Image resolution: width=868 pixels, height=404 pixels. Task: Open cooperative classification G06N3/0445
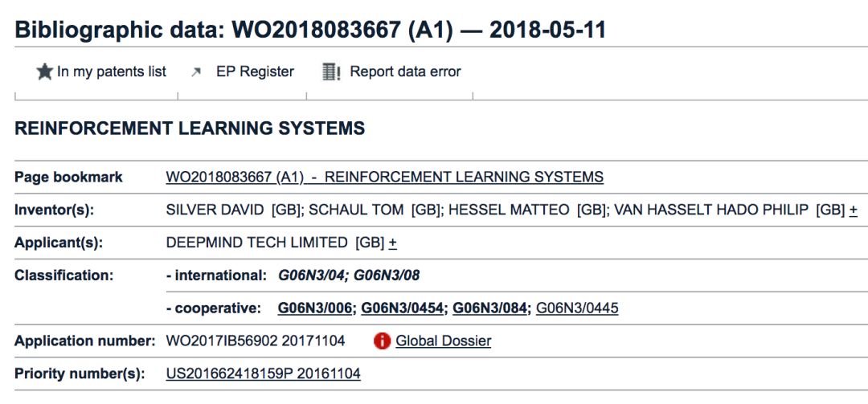pos(577,308)
